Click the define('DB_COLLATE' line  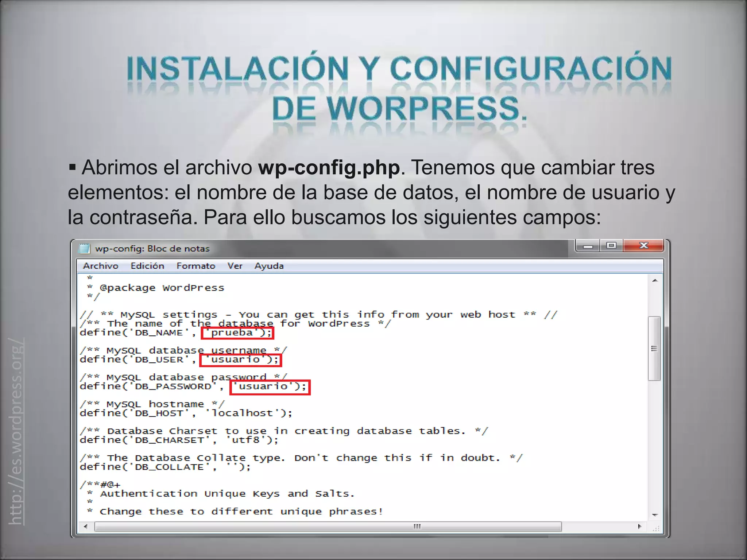click(165, 467)
